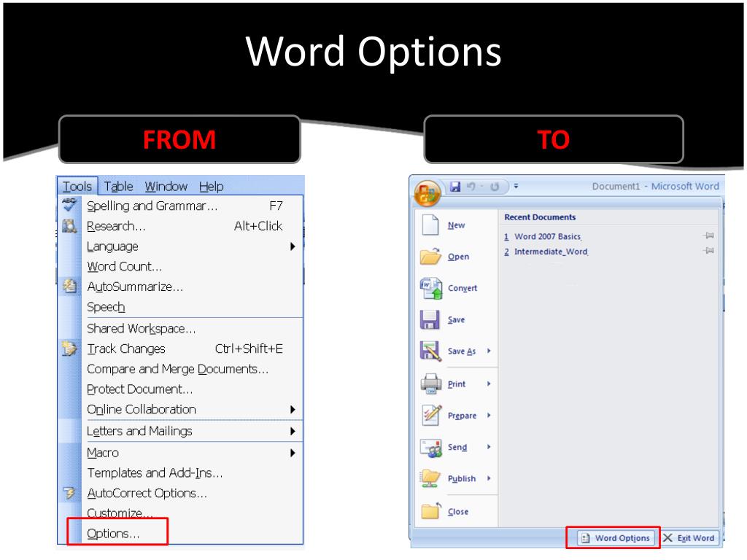Pin the Word 2007 Basics recent document
The image size is (747, 560).
pyautogui.click(x=709, y=236)
